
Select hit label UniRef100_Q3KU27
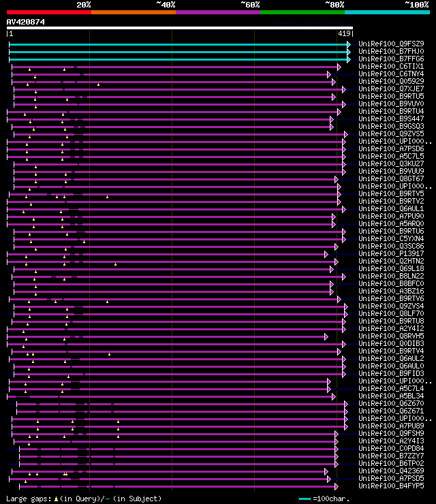[x=391, y=163]
